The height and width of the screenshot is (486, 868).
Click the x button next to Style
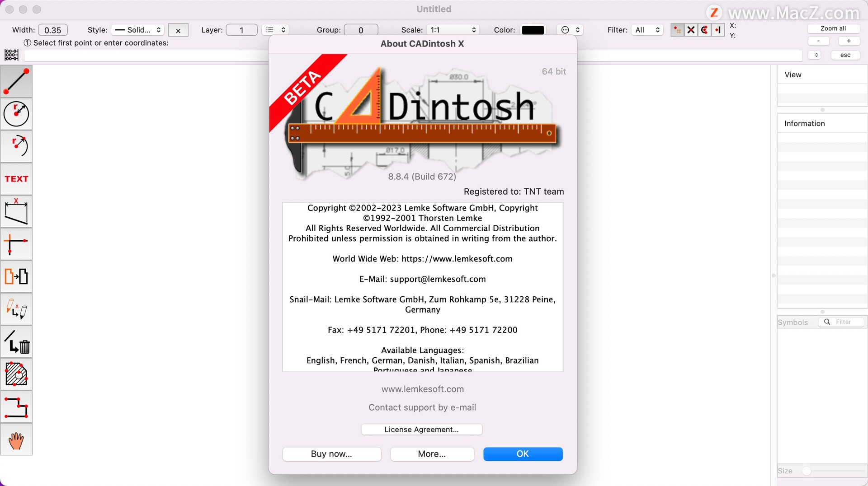click(178, 30)
